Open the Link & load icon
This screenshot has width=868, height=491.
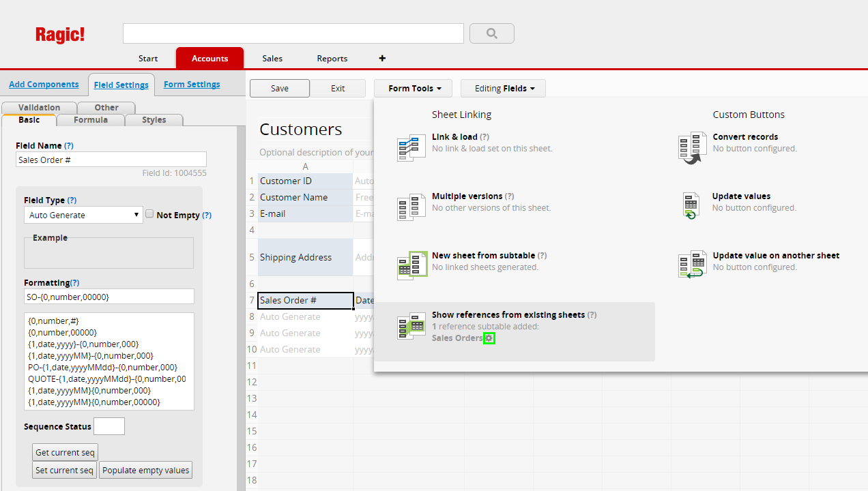[411, 147]
